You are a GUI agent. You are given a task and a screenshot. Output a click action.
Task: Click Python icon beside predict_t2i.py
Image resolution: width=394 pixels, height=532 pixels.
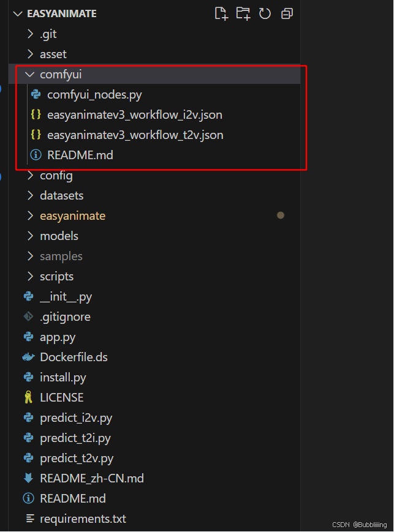coord(29,438)
